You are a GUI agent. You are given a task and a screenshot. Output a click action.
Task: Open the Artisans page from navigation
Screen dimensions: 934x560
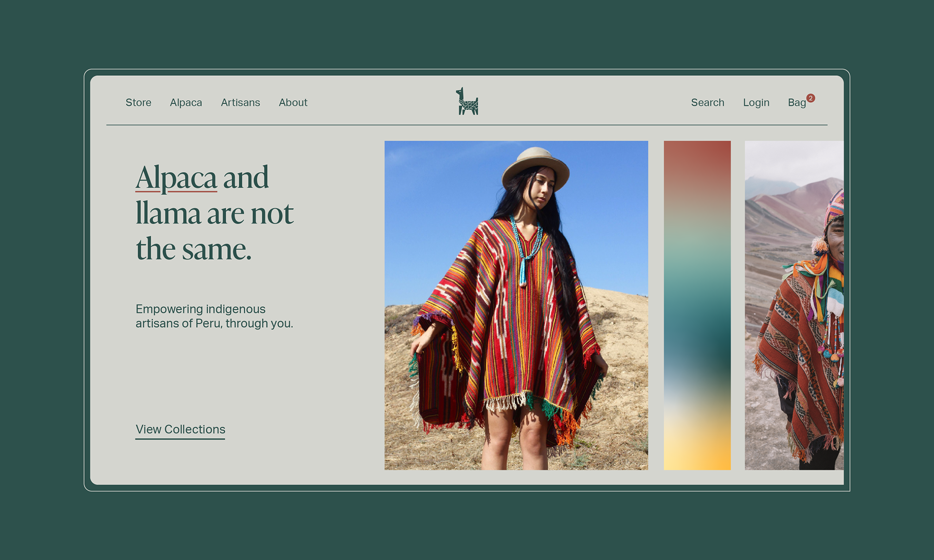tap(240, 103)
